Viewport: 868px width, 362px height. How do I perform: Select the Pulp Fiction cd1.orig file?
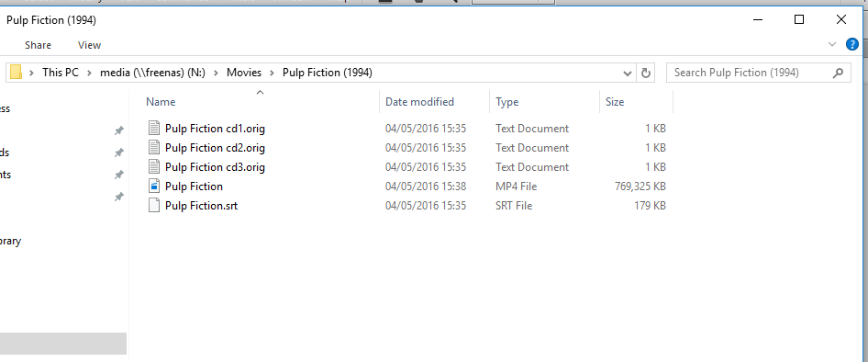215,129
